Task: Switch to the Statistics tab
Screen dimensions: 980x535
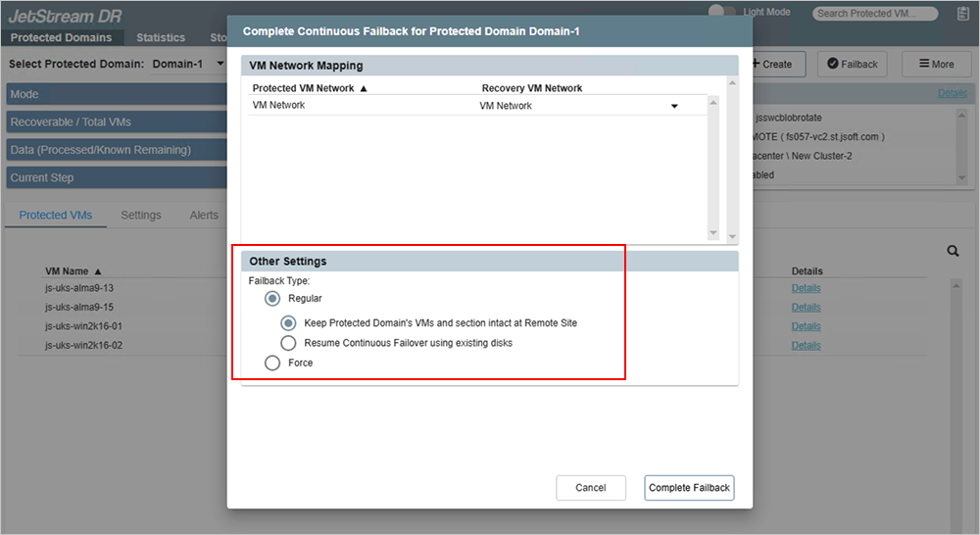Action: [x=161, y=37]
